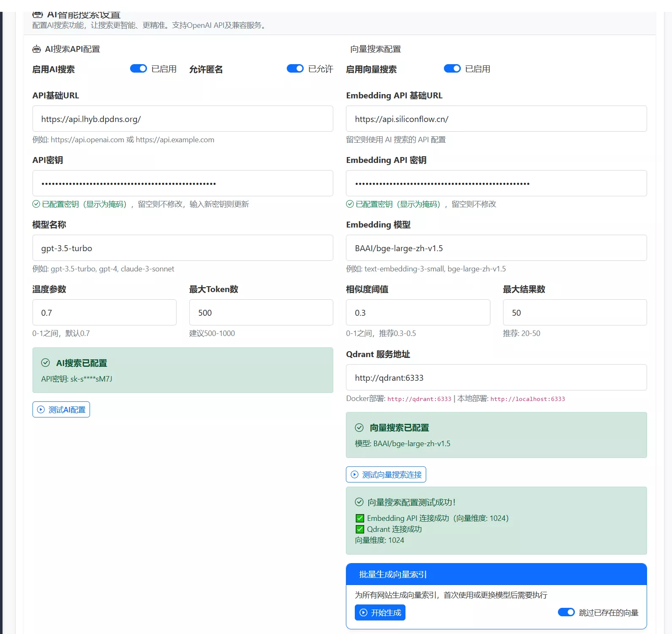Image resolution: width=672 pixels, height=634 pixels.
Task: Click the Embedding API 密钥 field
Action: [x=496, y=183]
